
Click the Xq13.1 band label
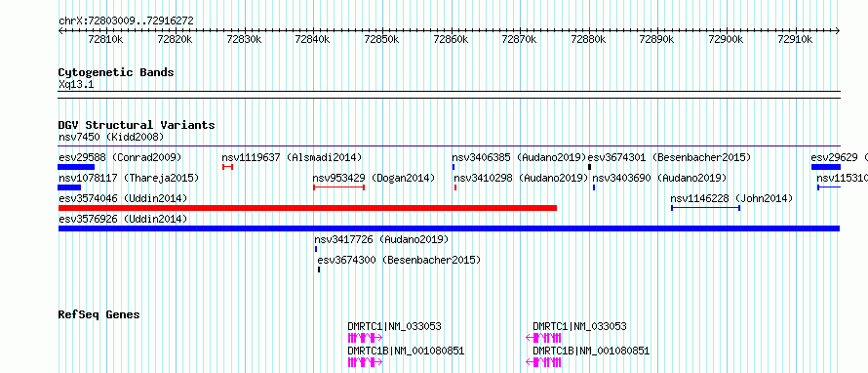[x=76, y=84]
